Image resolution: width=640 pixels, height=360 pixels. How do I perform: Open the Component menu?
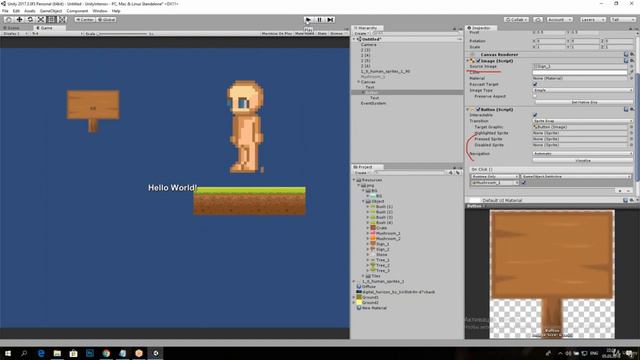77,11
